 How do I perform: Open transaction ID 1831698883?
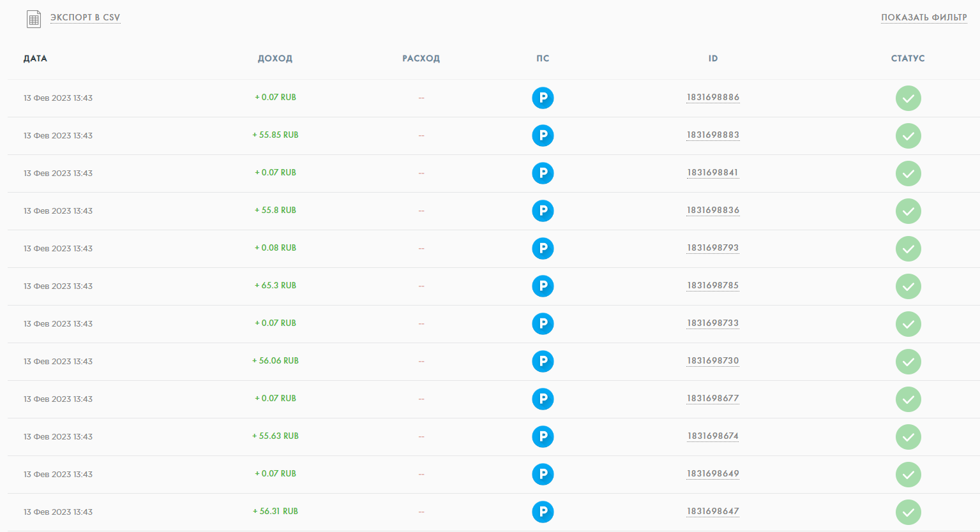713,135
